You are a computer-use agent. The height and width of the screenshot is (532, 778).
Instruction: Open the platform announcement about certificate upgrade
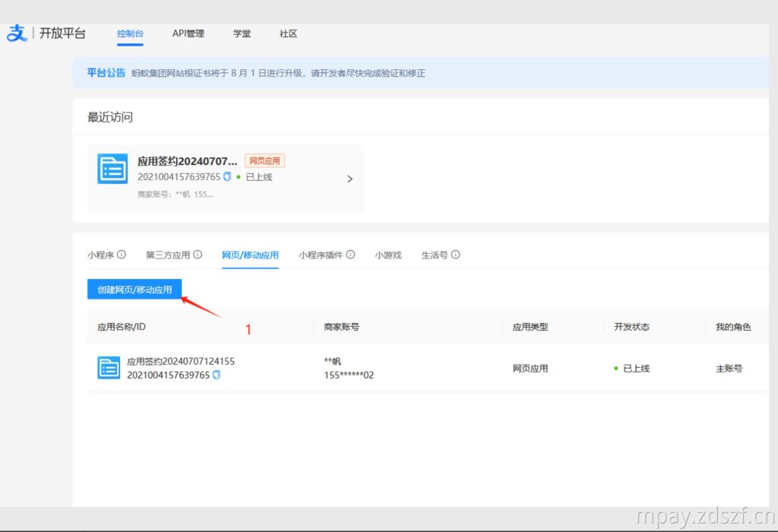click(x=278, y=73)
